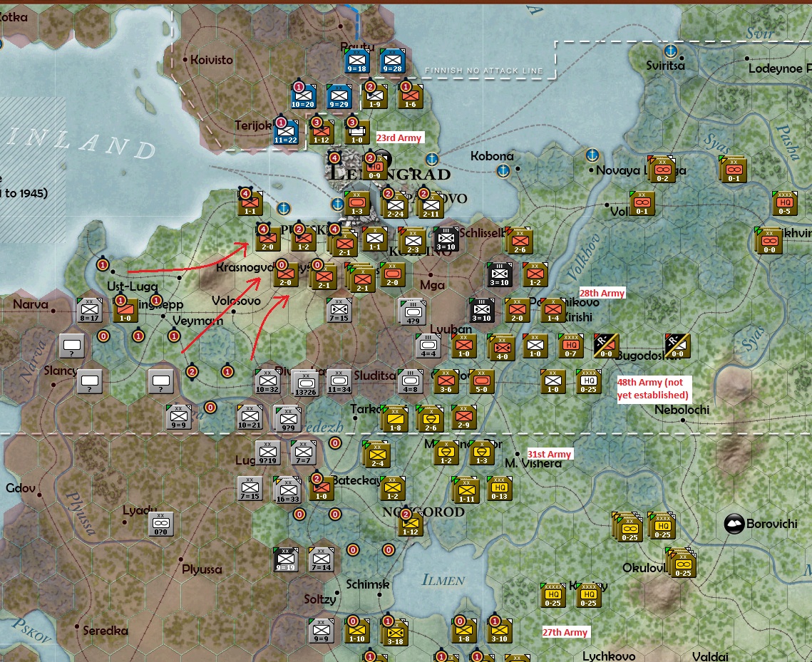This screenshot has height=662, width=812.
Task: Select the German 4=8 regiment near Sluditsa
Action: tap(410, 382)
